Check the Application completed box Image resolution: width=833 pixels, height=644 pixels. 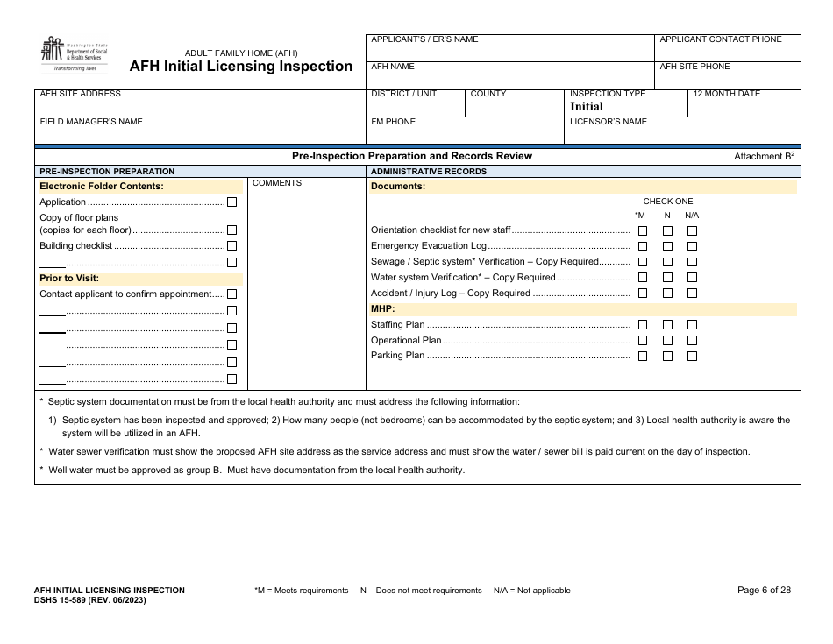[232, 202]
